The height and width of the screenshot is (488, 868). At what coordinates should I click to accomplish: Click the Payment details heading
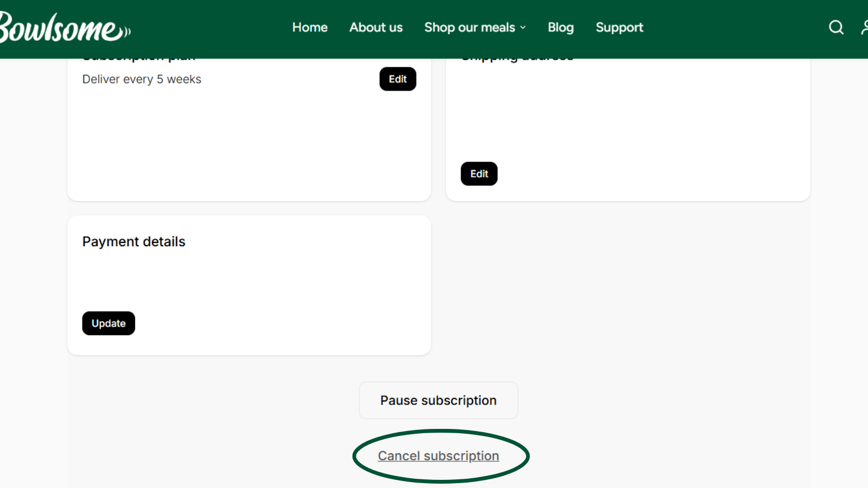click(x=133, y=241)
